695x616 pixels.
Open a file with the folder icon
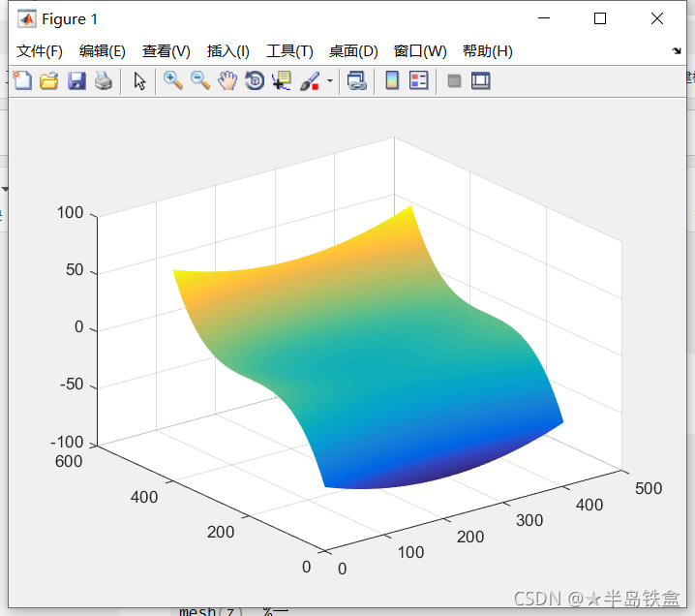point(48,81)
